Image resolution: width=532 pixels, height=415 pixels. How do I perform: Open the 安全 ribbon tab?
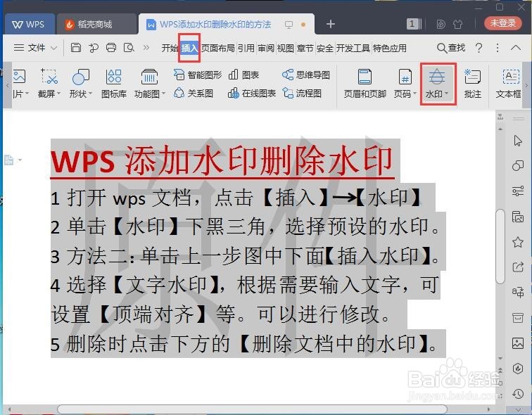(324, 48)
